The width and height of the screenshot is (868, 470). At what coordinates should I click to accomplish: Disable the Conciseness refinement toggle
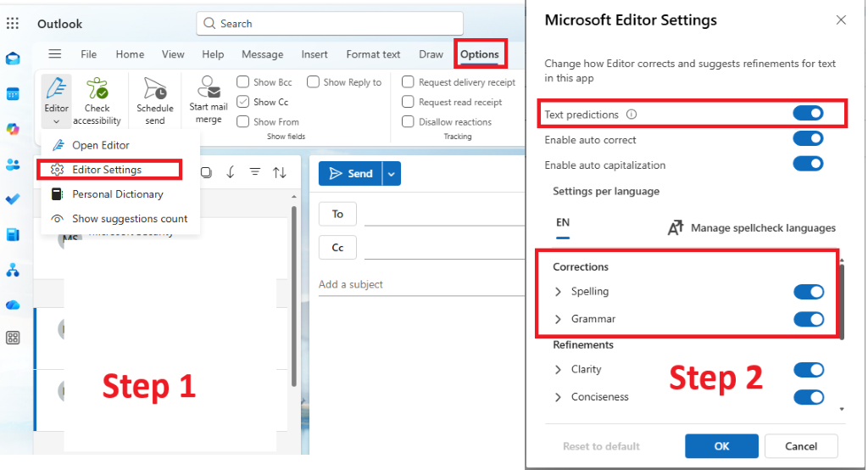coord(809,397)
